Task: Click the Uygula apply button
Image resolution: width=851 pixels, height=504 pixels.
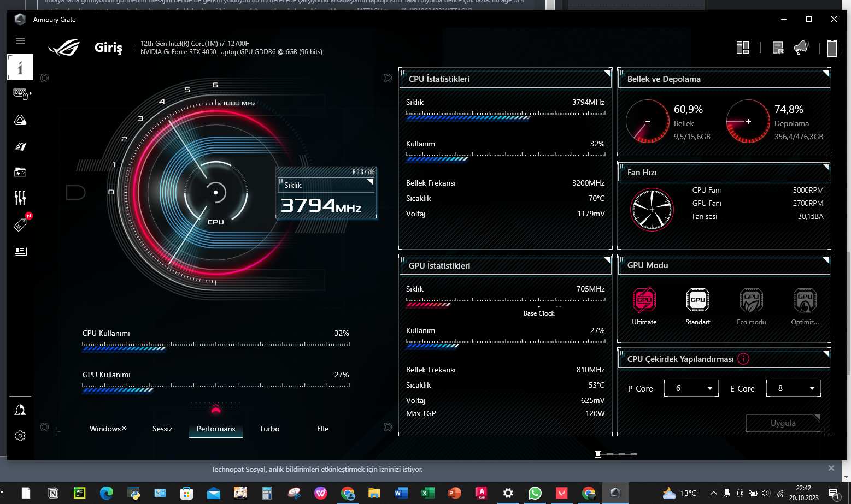Action: pos(783,423)
